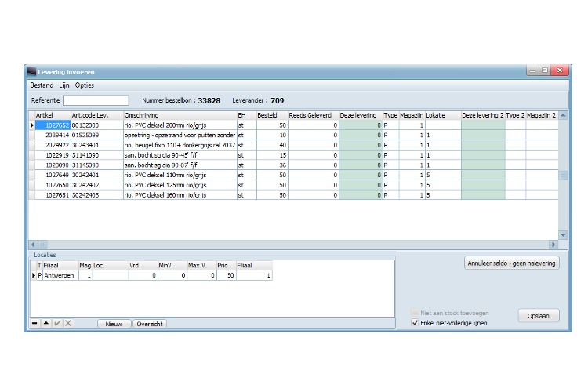This screenshot has height=392, width=588.
Task: Click supplier code 80132000
Action: pos(97,125)
